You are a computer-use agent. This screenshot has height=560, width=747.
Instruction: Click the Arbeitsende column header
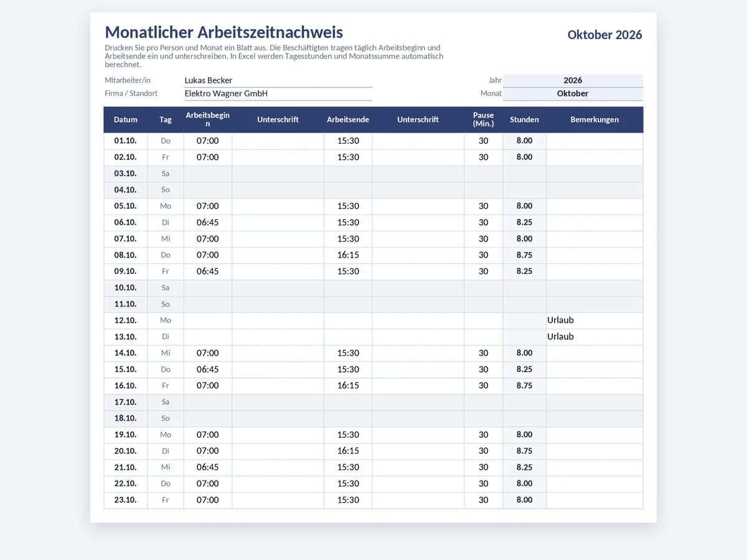[x=348, y=119]
